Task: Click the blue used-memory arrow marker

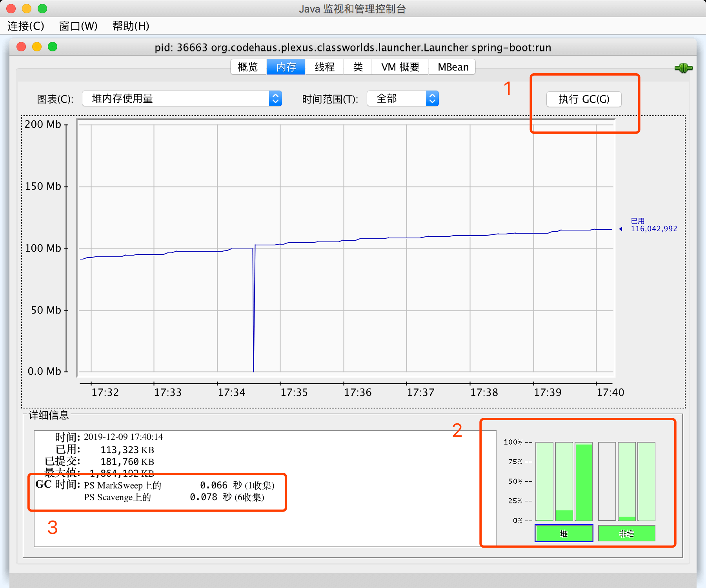Action: click(620, 229)
